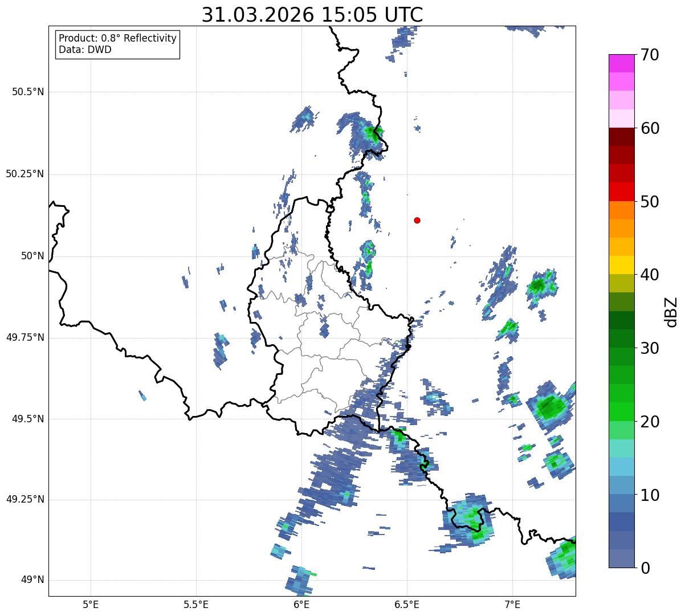Click the 5.5°E longitude label
The width and height of the screenshot is (685, 616).
(196, 605)
